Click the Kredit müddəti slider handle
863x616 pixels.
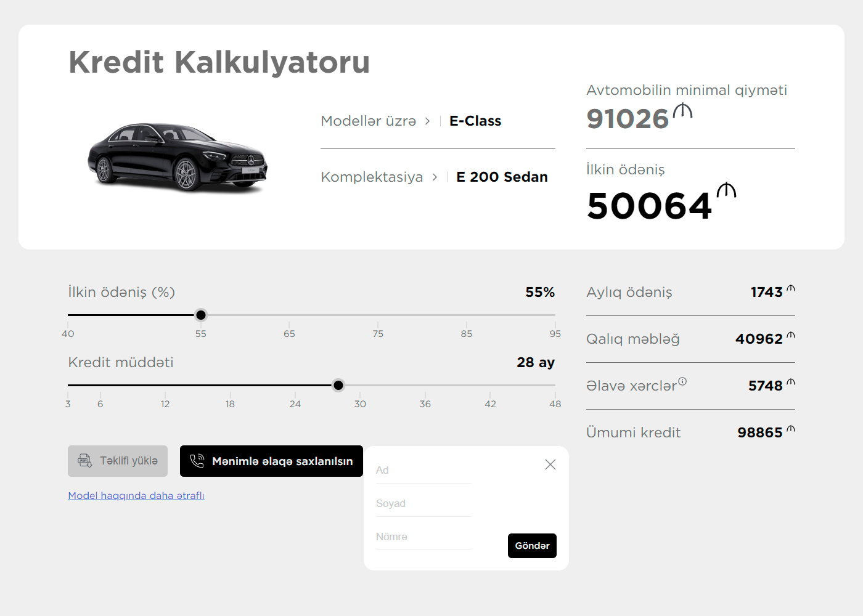click(338, 386)
